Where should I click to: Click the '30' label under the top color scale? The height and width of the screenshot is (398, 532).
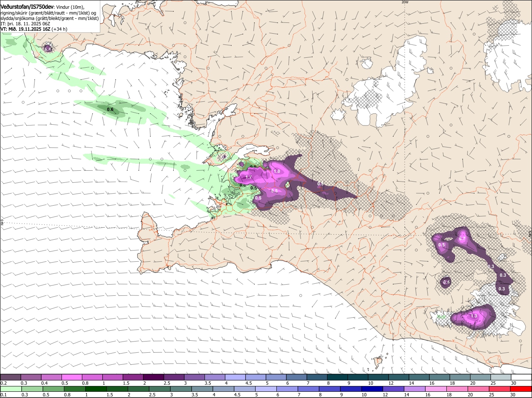tap(513, 383)
